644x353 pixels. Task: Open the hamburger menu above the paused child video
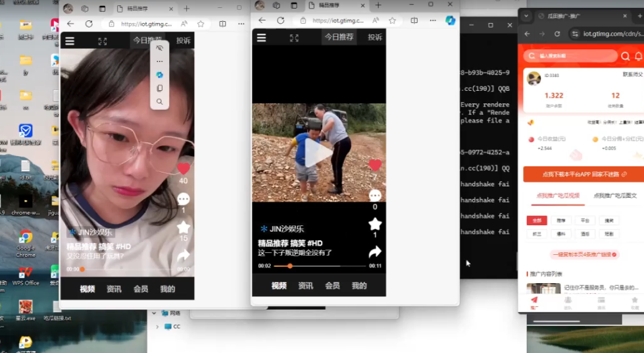pos(261,38)
